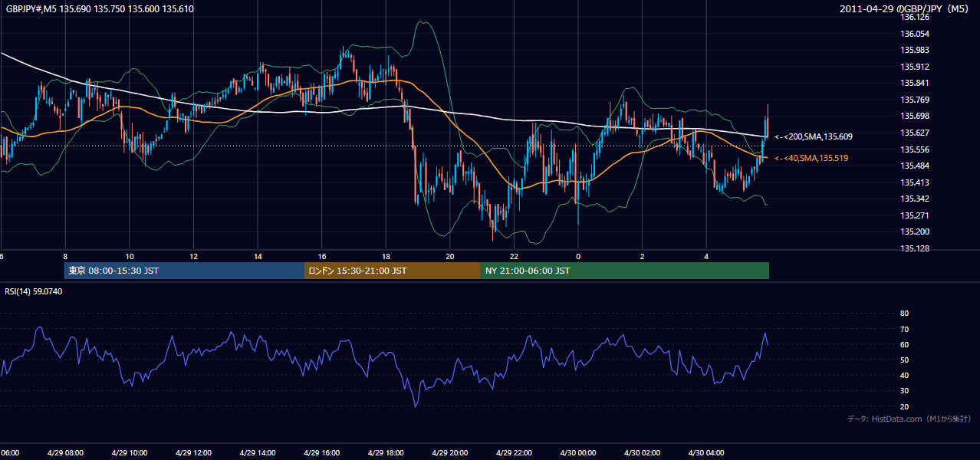Select price level 135.698 on the axis
Image resolution: width=980 pixels, height=460 pixels.
pyautogui.click(x=915, y=117)
